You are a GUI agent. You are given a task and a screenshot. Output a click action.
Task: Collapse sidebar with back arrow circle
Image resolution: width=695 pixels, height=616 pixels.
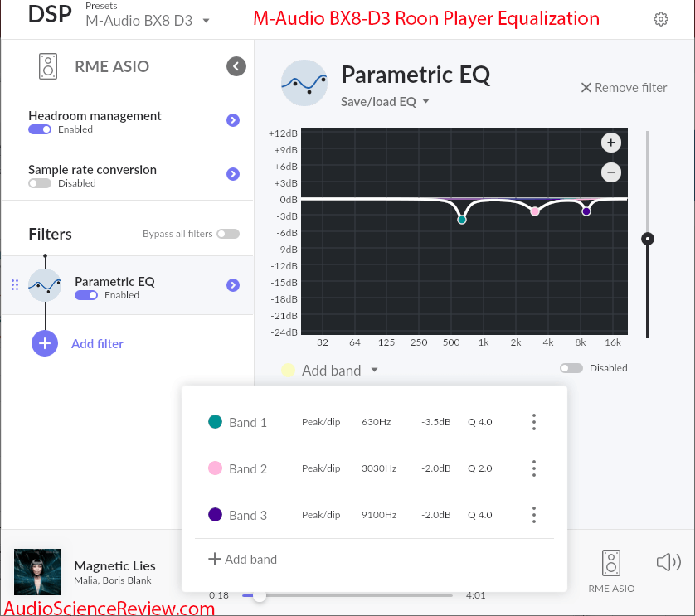pyautogui.click(x=236, y=66)
